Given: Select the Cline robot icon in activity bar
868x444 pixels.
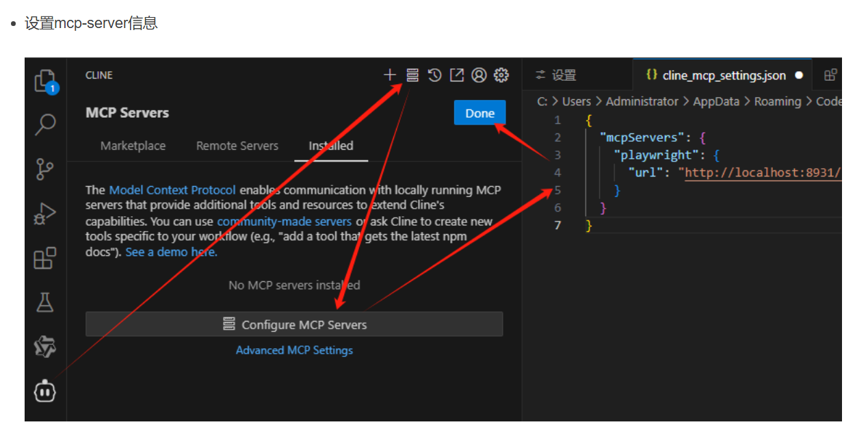Looking at the screenshot, I should [x=44, y=391].
